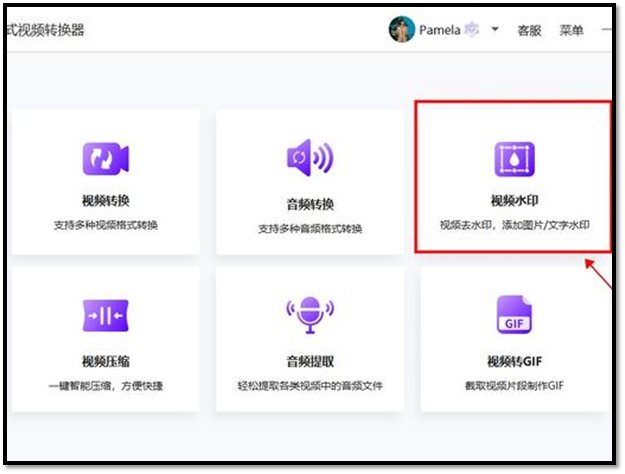Image resolution: width=625 pixels, height=474 pixels.
Task: Click 轻松提取各类视频中的音频文件 description
Action: click(310, 386)
